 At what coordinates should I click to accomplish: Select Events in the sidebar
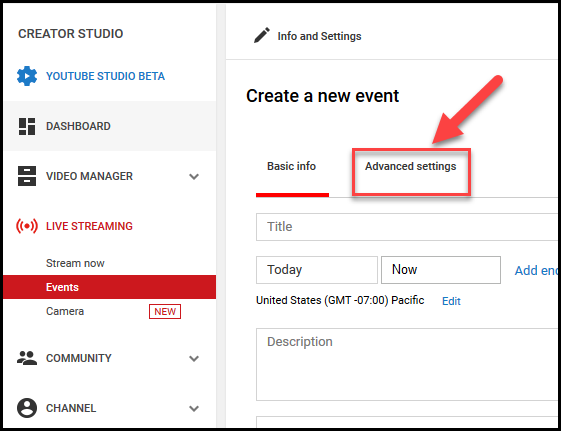109,287
